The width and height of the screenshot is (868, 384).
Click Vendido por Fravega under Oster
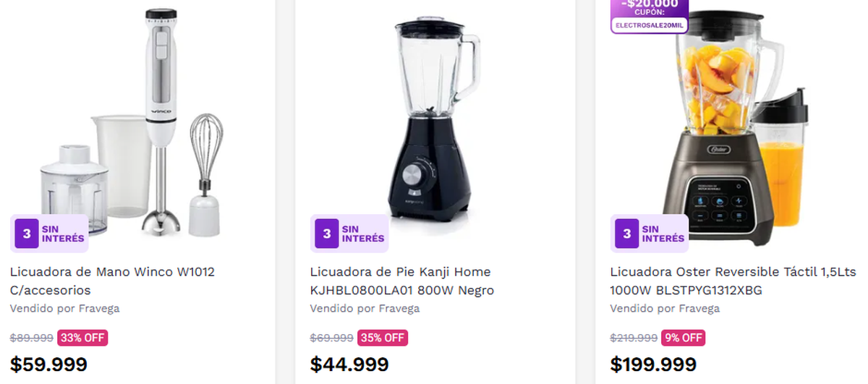pyautogui.click(x=665, y=309)
